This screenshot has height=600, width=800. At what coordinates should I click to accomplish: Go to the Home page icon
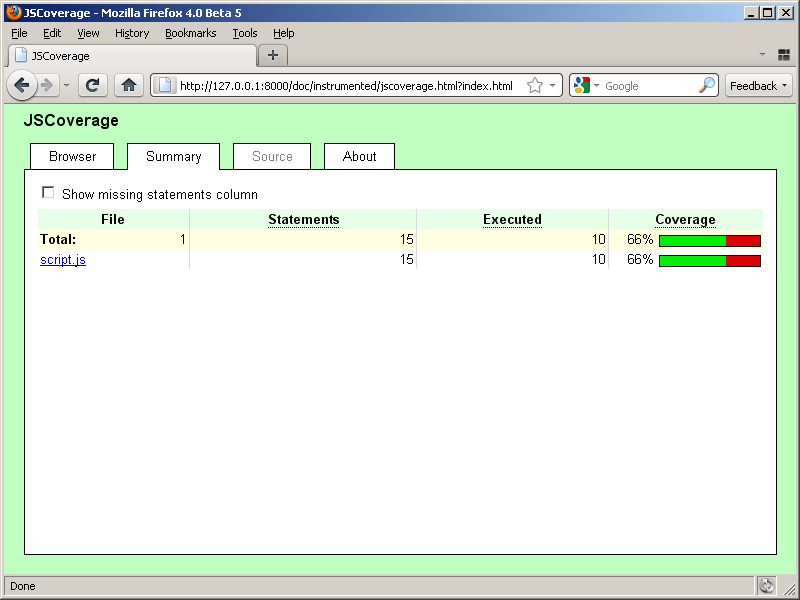(x=129, y=85)
